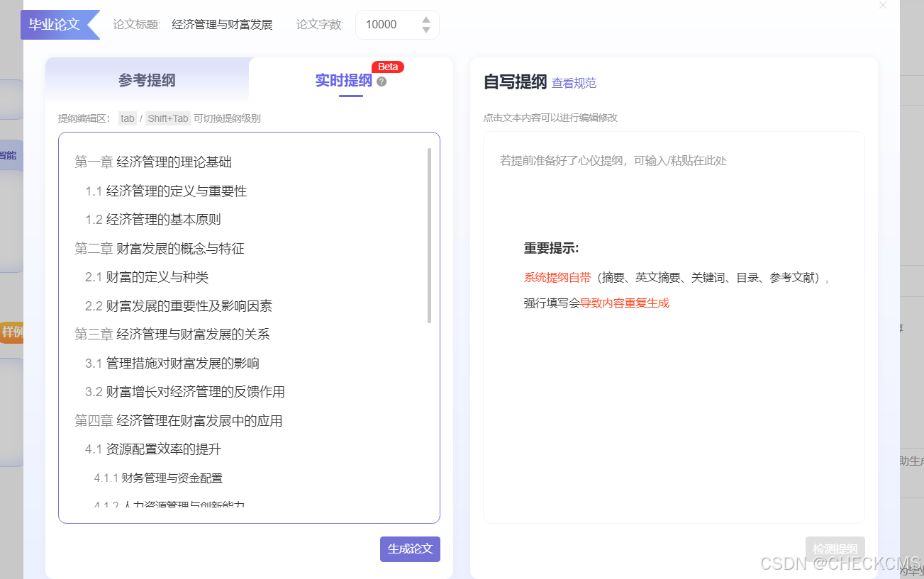Switch to the 参考提纲 tab
Screen dimensions: 924x579
click(x=147, y=80)
